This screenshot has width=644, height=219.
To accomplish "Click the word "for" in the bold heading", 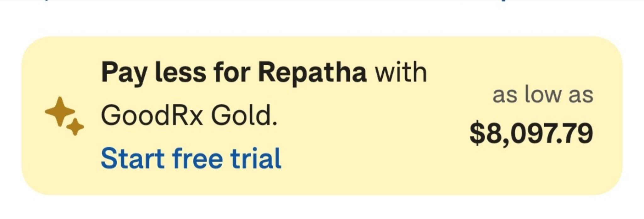I will pos(232,72).
